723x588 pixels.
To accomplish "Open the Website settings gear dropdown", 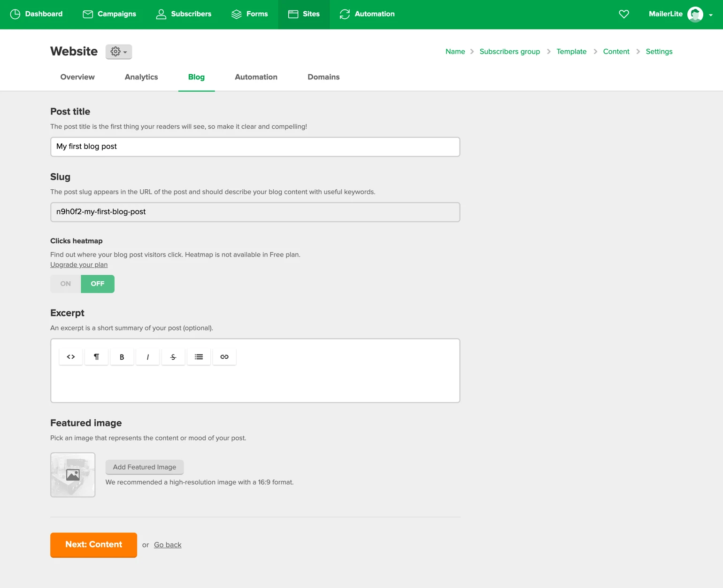I will pos(119,52).
